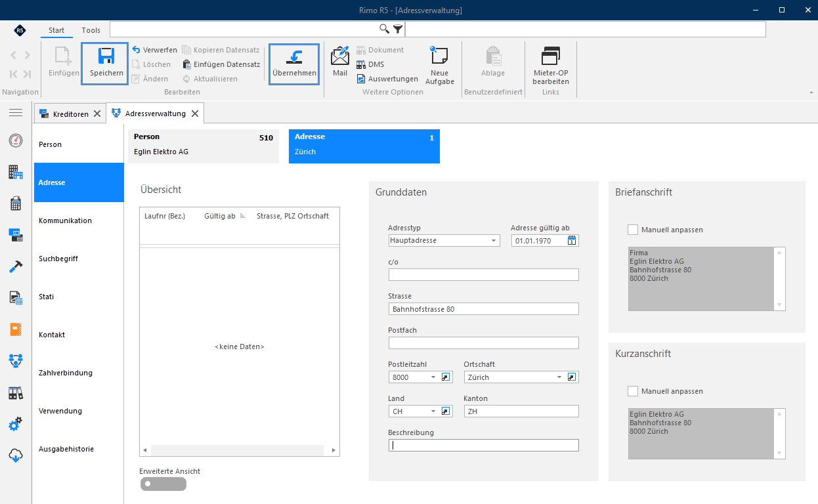The image size is (818, 504).
Task: Open the Verwendung section
Action: (x=78, y=411)
